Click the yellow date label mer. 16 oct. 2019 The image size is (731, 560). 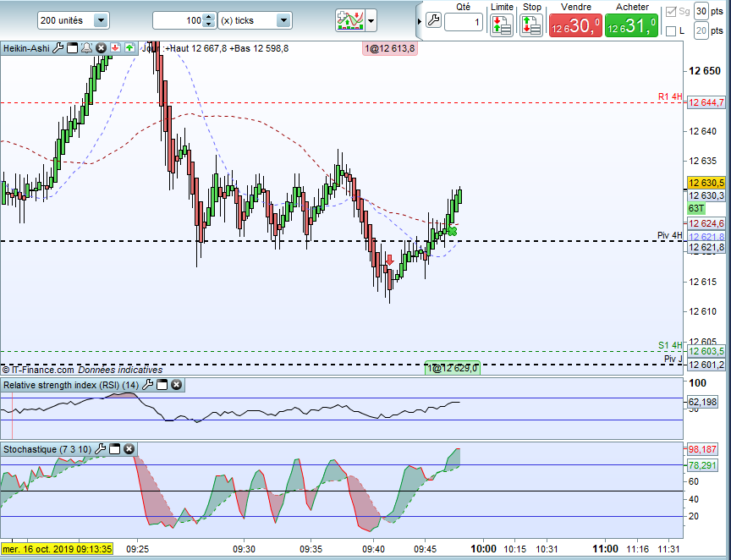[57, 549]
